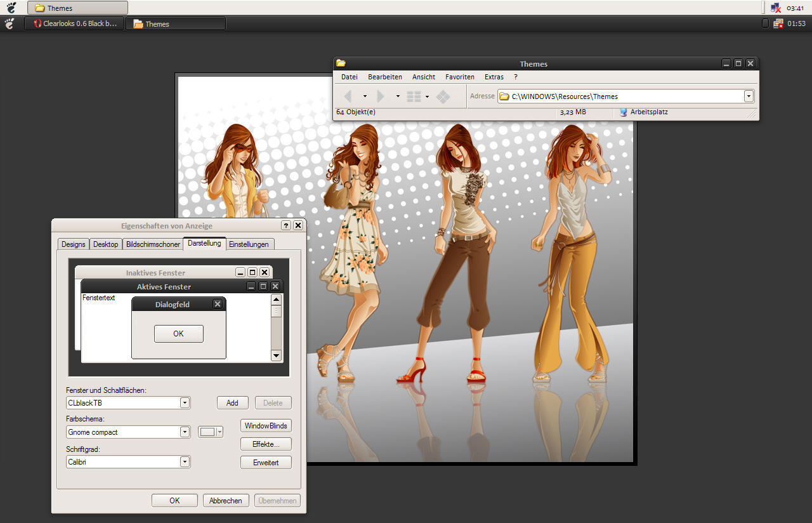Screen dimensions: 812x523
Task: Open the Extras menu
Action: click(494, 77)
